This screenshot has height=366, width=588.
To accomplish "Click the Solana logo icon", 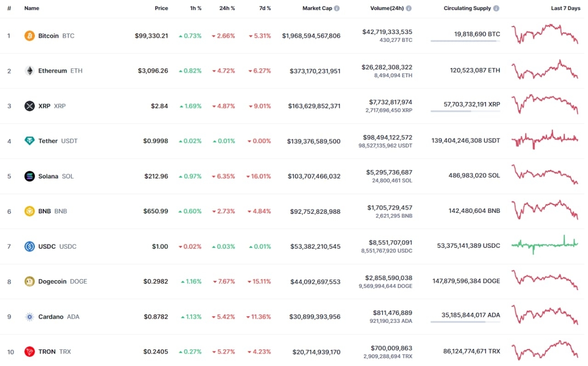I will pos(29,176).
